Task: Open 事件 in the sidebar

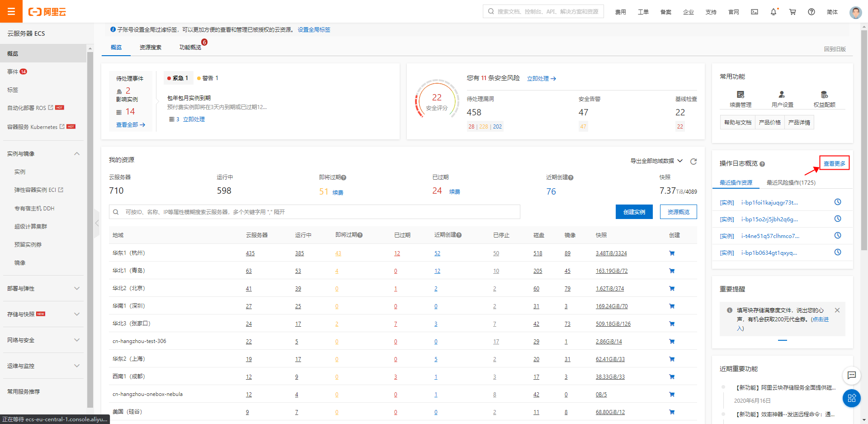Action: click(13, 72)
